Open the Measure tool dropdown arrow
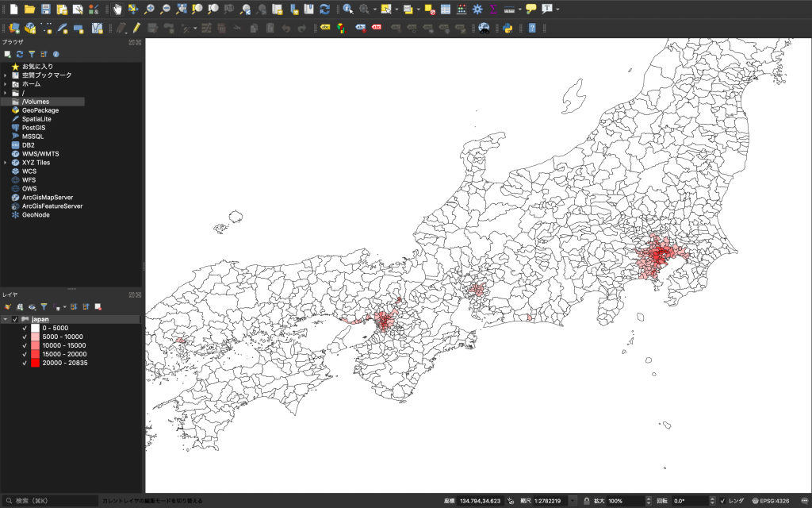Viewport: 812px width, 508px height. pyautogui.click(x=519, y=9)
